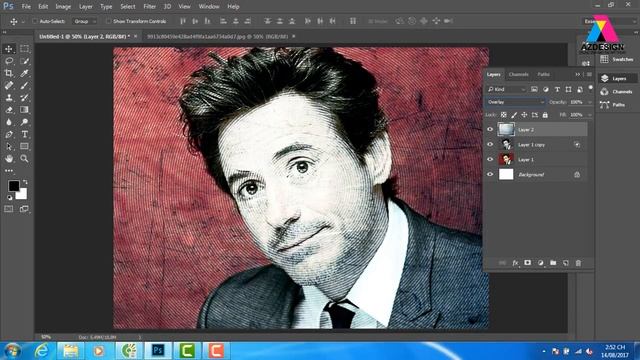The width and height of the screenshot is (640, 360).
Task: Open Internet Explorer from the taskbar
Action: pyautogui.click(x=42, y=351)
